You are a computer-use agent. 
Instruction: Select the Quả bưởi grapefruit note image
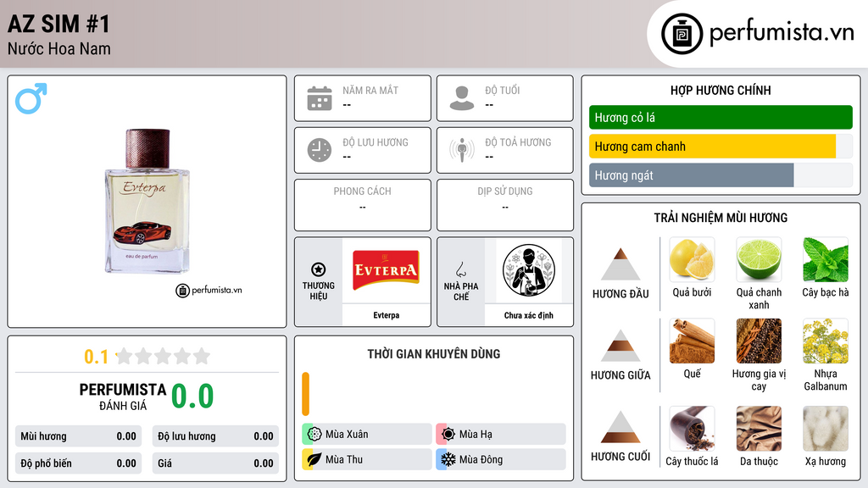tap(692, 260)
